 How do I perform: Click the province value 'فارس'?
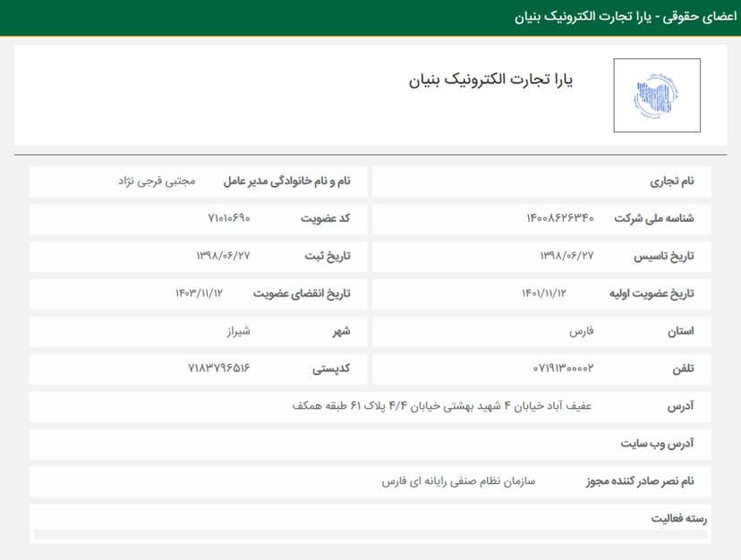tap(582, 331)
